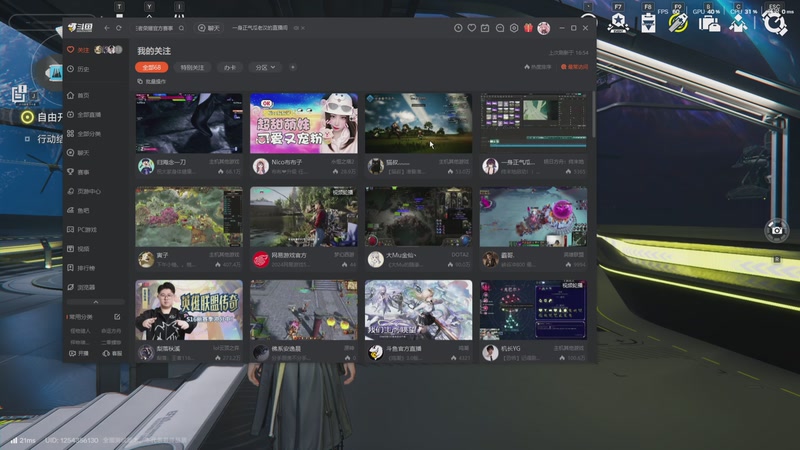Viewport: 800px width, 450px height.
Task: Open messages bubble icon in header
Action: 500,28
